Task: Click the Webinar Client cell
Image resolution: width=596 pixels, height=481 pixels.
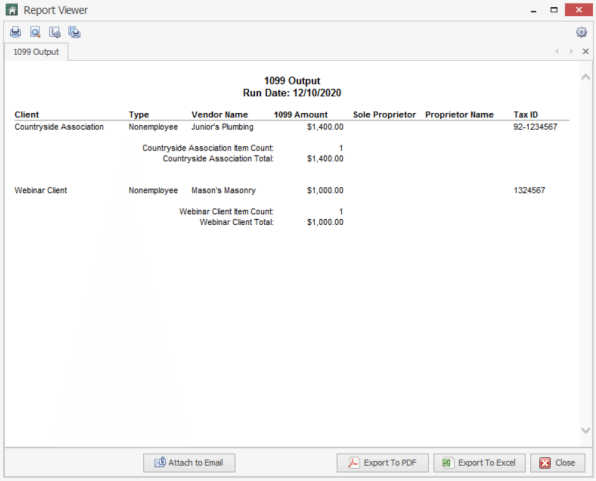Action: (41, 190)
